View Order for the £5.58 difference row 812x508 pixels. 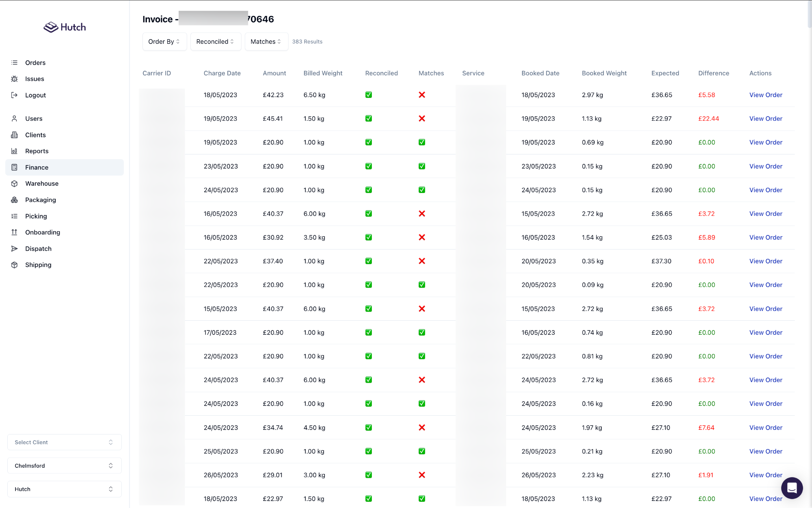click(x=765, y=95)
